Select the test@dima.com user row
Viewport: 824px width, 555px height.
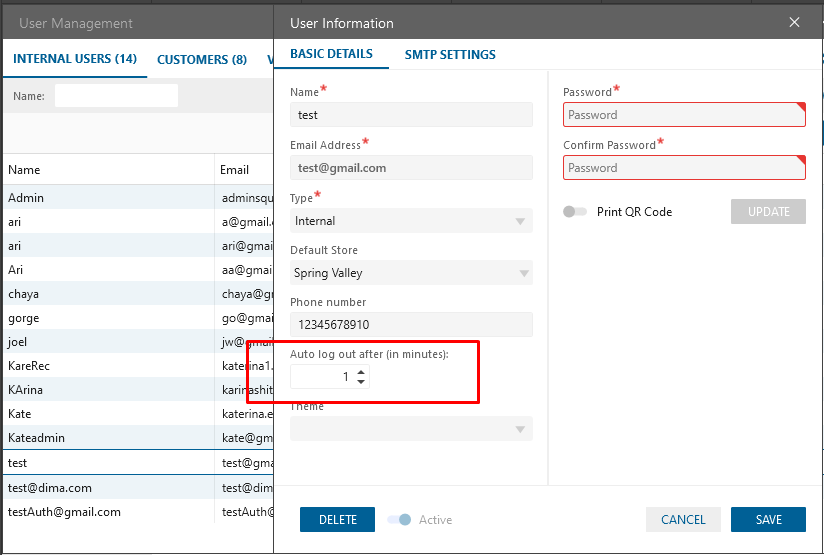click(x=138, y=488)
